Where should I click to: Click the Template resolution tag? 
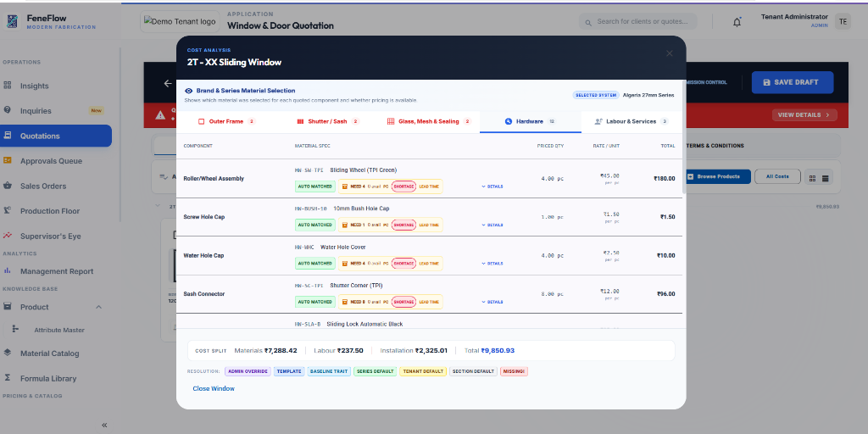(289, 371)
